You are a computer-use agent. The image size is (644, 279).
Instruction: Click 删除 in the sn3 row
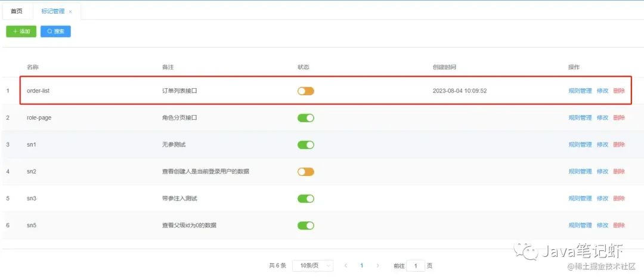(x=619, y=199)
